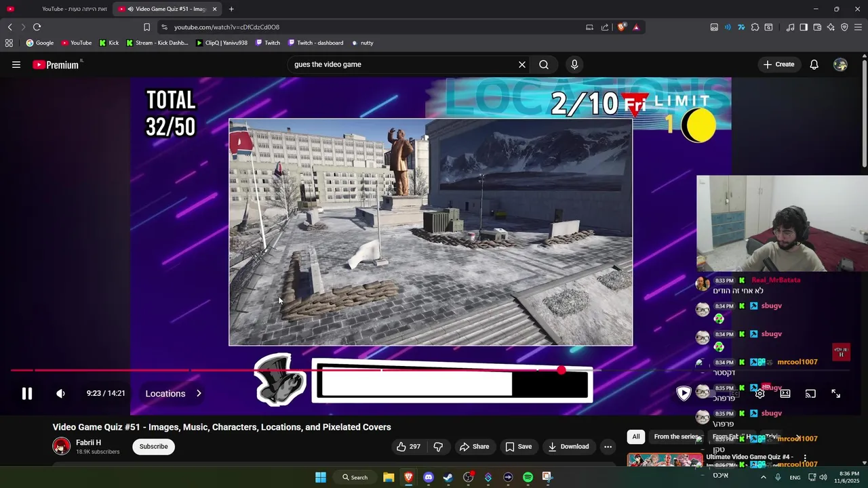868x488 pixels.
Task: Open the 'Twitch - dashboard' bookmark
Action: (315, 43)
